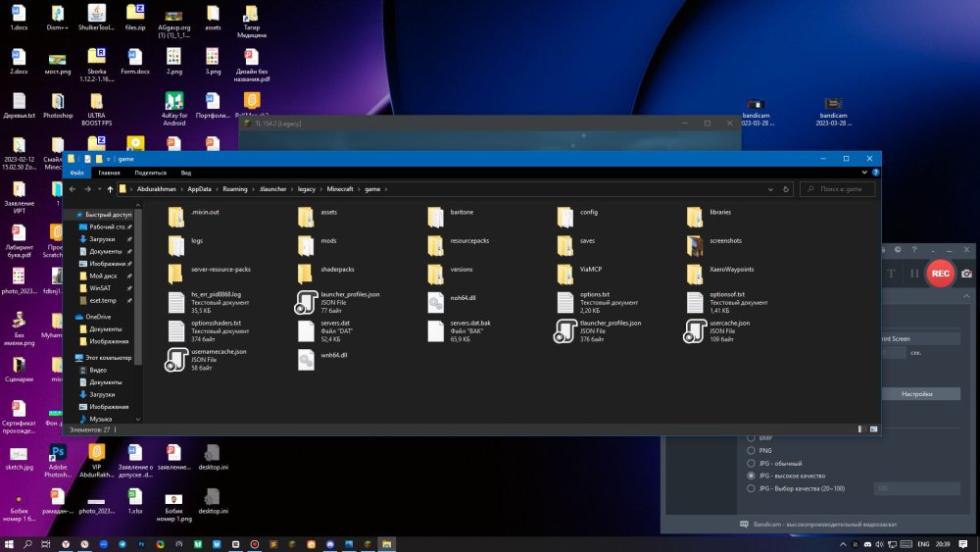
Task: Select the screenshots folder icon
Action: pyautogui.click(x=695, y=245)
